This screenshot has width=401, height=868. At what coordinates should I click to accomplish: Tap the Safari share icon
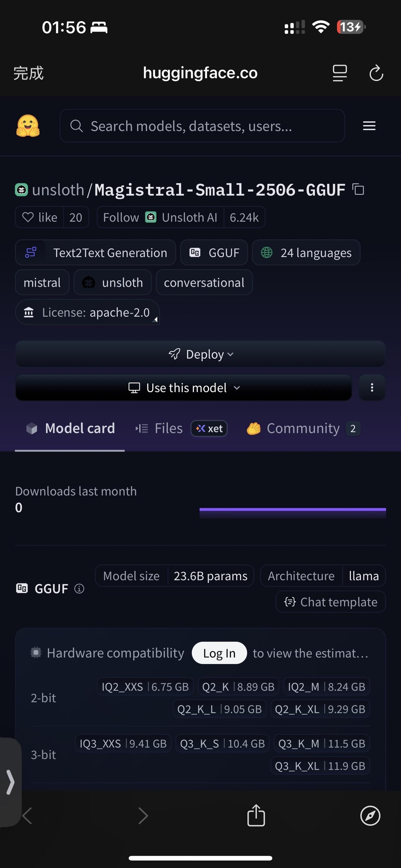click(256, 815)
